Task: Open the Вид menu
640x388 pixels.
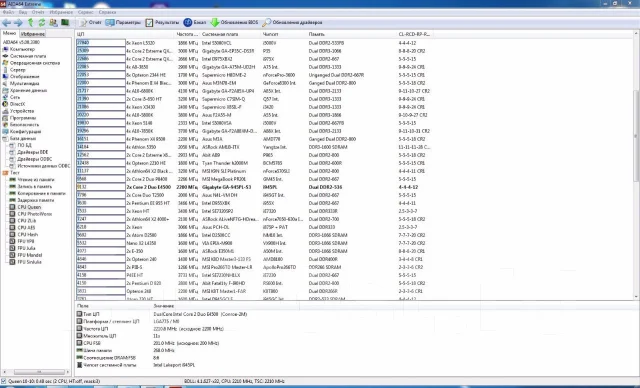Action: [x=23, y=12]
